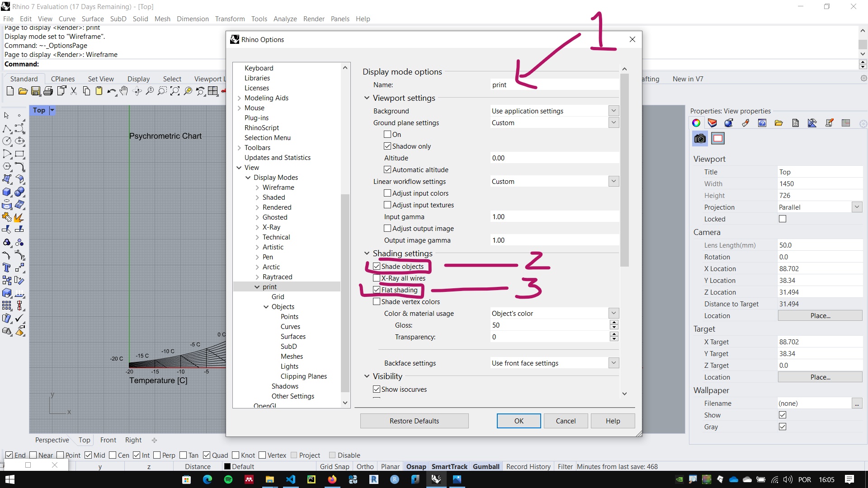Viewport: 868px width, 488px height.
Task: Click the Windows Start button
Action: click(x=10, y=479)
